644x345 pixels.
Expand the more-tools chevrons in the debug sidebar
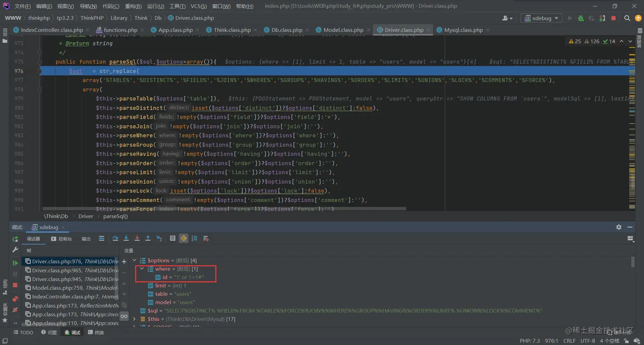(x=15, y=323)
